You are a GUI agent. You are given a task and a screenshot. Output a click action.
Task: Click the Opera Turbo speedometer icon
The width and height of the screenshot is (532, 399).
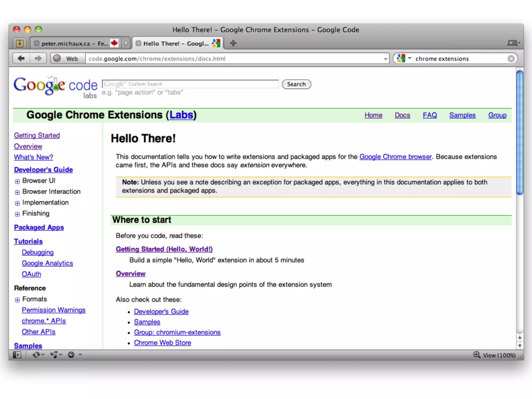71,355
